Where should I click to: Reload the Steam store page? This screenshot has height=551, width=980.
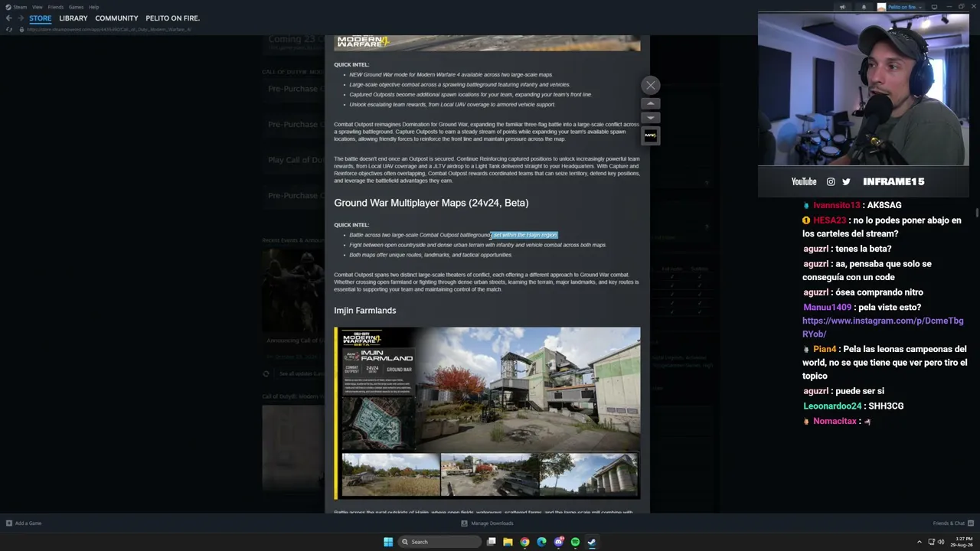pyautogui.click(x=9, y=29)
